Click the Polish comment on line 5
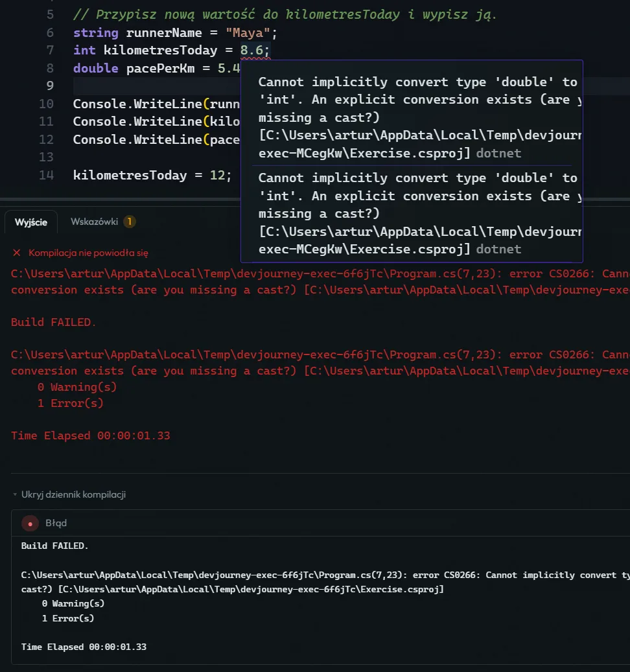This screenshot has width=630, height=672. [x=285, y=14]
